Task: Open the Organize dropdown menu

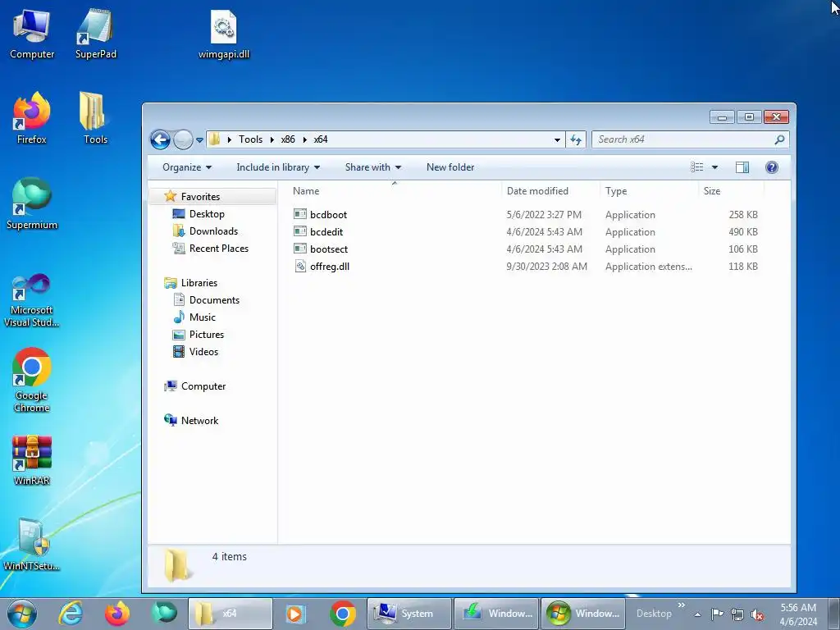Action: [x=187, y=167]
